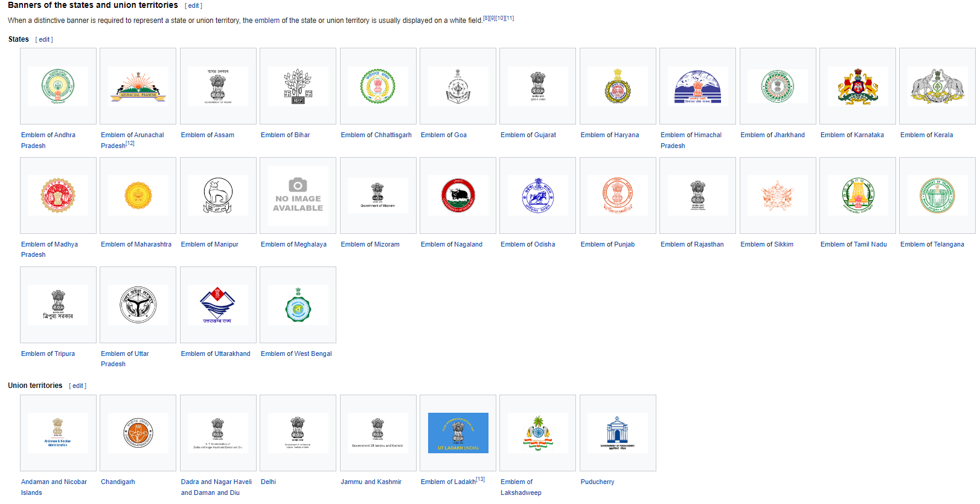Open the Andaman and Nicobar emblem image

tap(58, 433)
